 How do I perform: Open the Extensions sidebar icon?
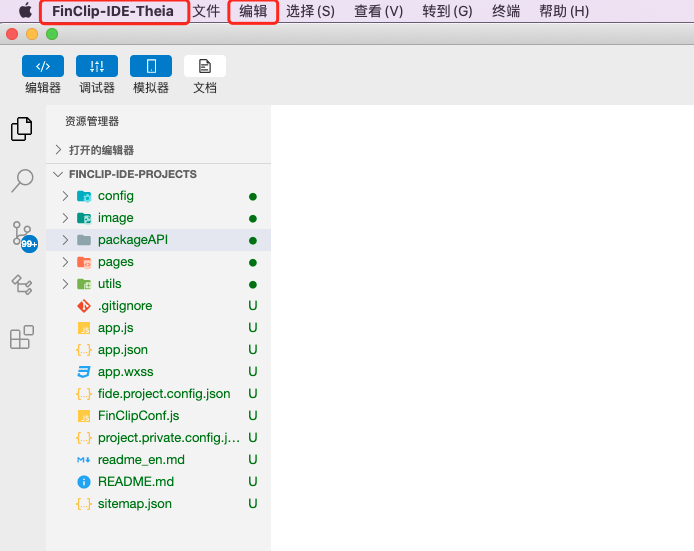click(x=22, y=337)
